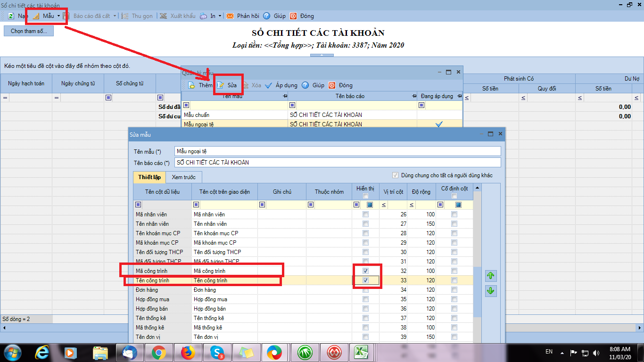Click the EN language indicator in taskbar
The height and width of the screenshot is (362, 644).
pyautogui.click(x=549, y=352)
